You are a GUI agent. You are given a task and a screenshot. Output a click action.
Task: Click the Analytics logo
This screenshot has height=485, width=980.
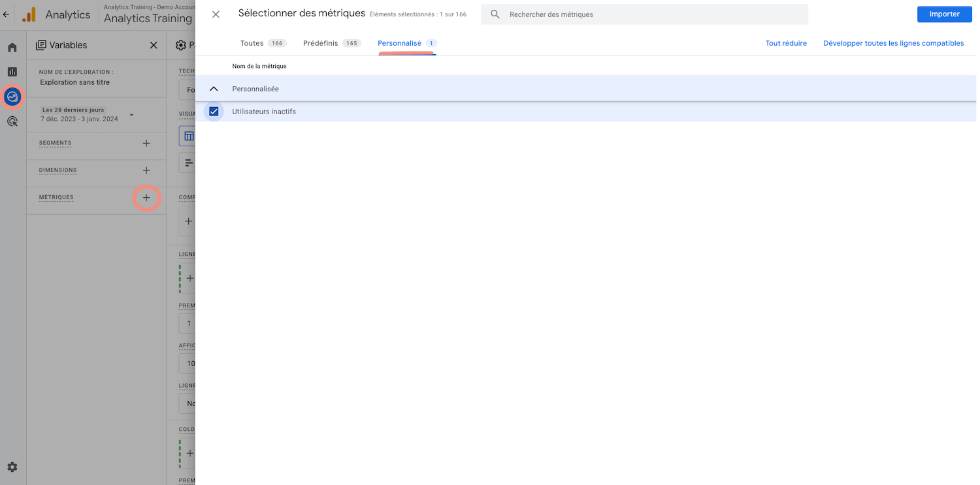pyautogui.click(x=29, y=14)
